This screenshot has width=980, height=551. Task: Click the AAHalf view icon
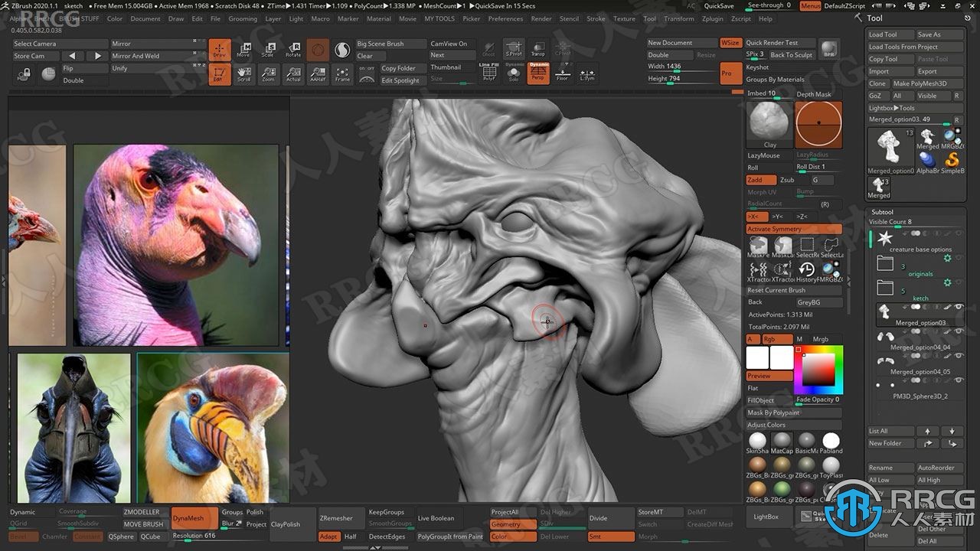318,74
